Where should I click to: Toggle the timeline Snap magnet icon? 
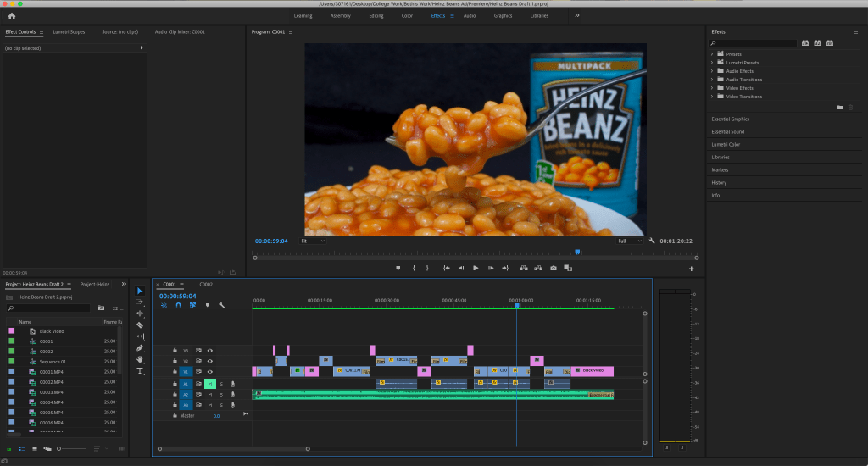tap(178, 305)
